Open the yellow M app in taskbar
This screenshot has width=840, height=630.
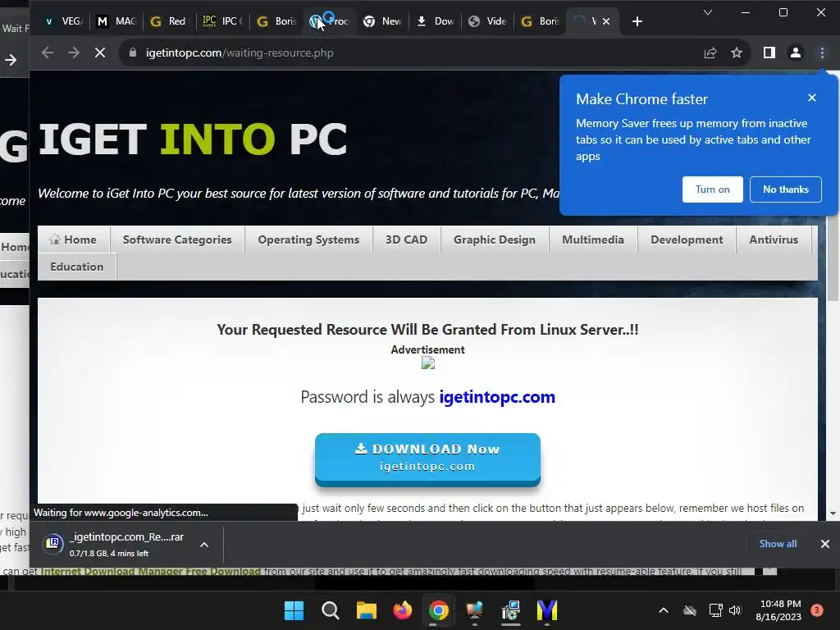[x=547, y=610]
